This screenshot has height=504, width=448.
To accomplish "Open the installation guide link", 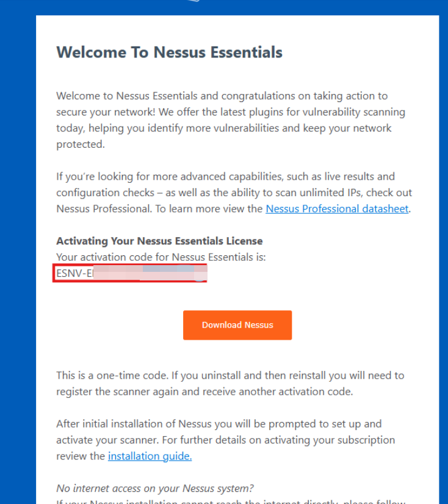I will pyautogui.click(x=150, y=456).
